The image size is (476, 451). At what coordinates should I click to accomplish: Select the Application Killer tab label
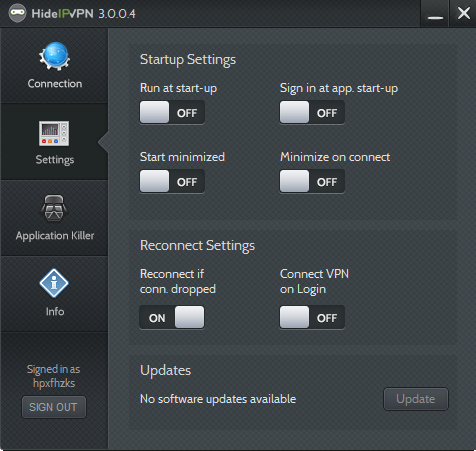coord(55,236)
